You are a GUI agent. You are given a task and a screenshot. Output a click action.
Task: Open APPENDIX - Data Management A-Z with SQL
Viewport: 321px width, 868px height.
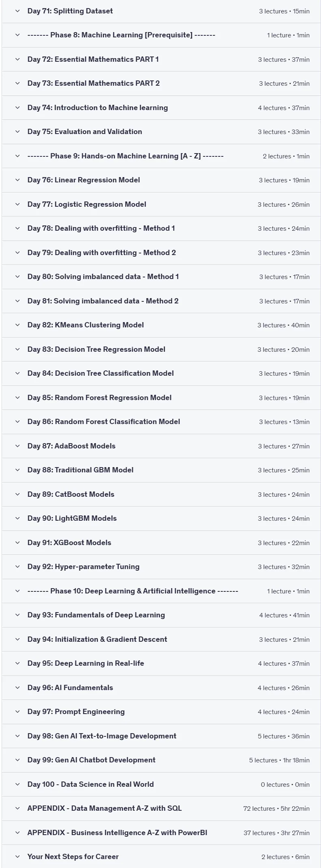[161, 808]
